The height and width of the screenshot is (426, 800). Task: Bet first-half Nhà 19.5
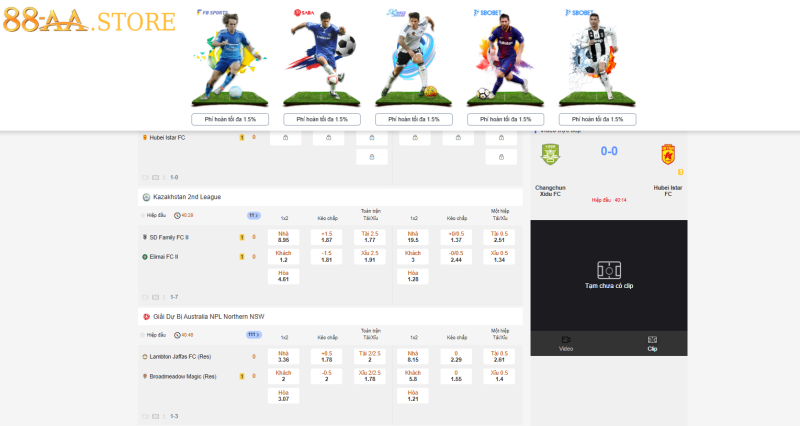click(x=413, y=237)
